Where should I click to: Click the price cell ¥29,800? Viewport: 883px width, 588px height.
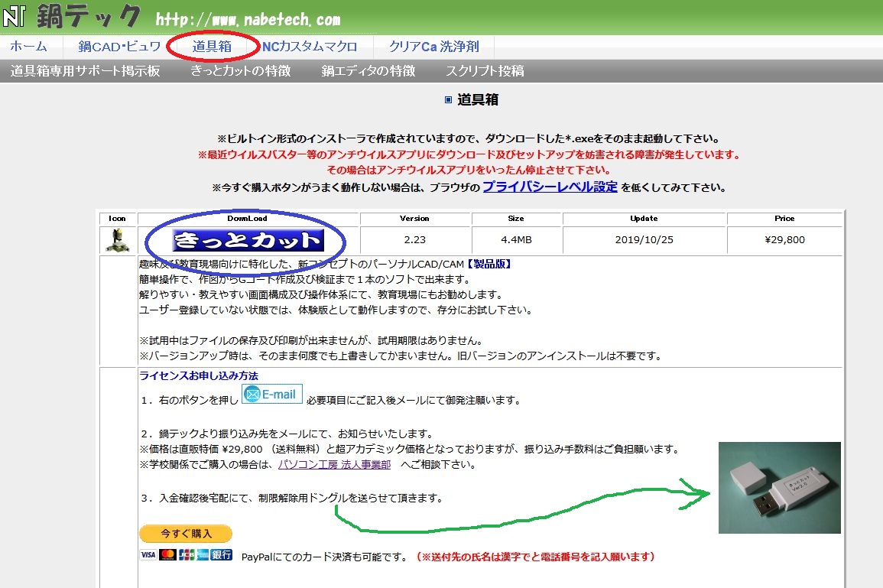[x=784, y=240]
